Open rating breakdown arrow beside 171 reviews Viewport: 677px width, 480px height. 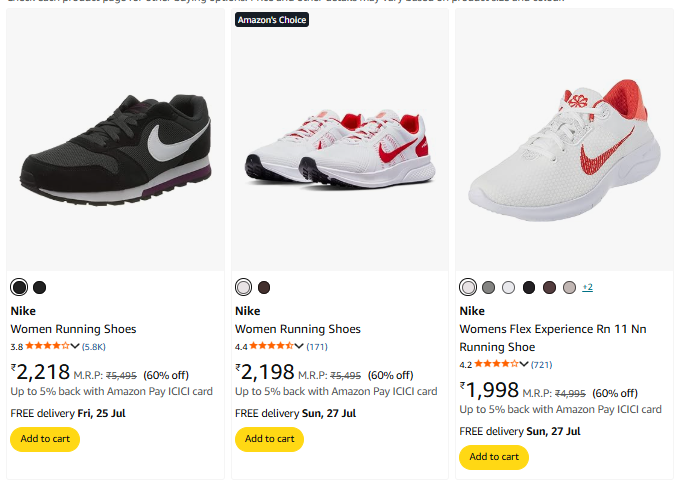(x=300, y=346)
